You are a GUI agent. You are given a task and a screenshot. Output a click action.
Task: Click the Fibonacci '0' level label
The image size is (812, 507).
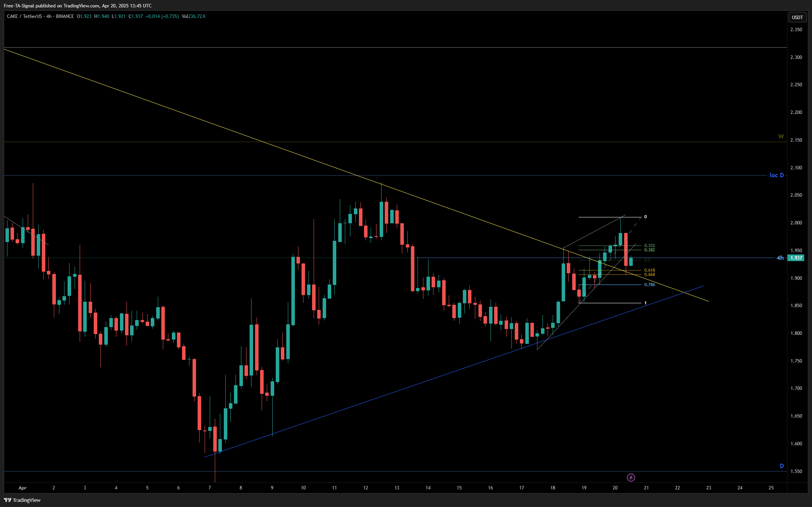tap(646, 217)
